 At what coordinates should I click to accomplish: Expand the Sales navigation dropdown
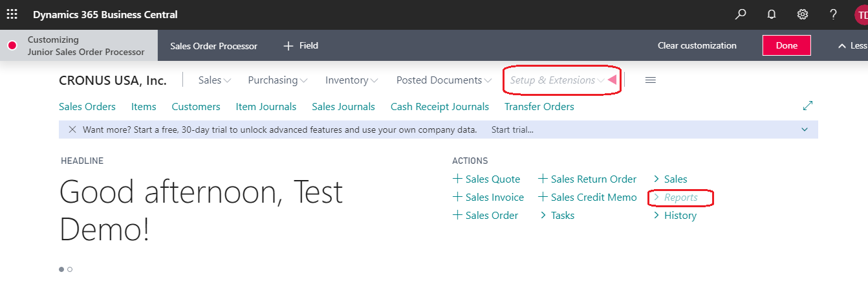[x=215, y=80]
